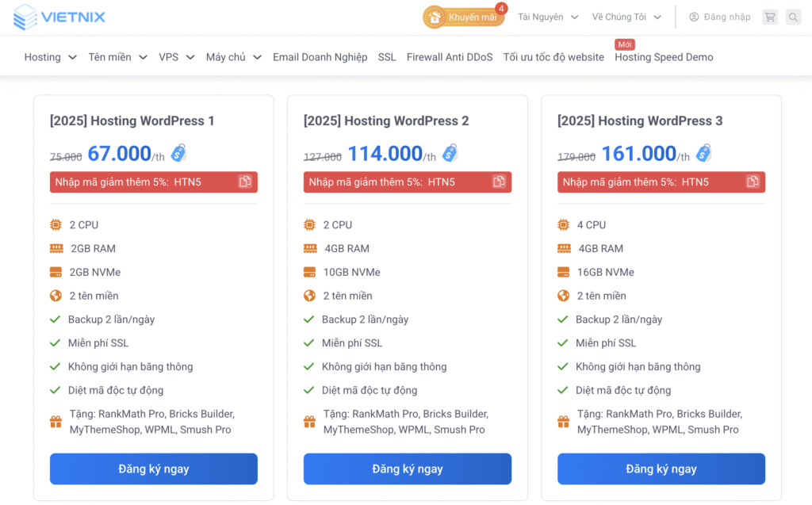Copy HTN5 code on Hosting WordPress 3
Screen dimensions: 812x505
tap(753, 182)
